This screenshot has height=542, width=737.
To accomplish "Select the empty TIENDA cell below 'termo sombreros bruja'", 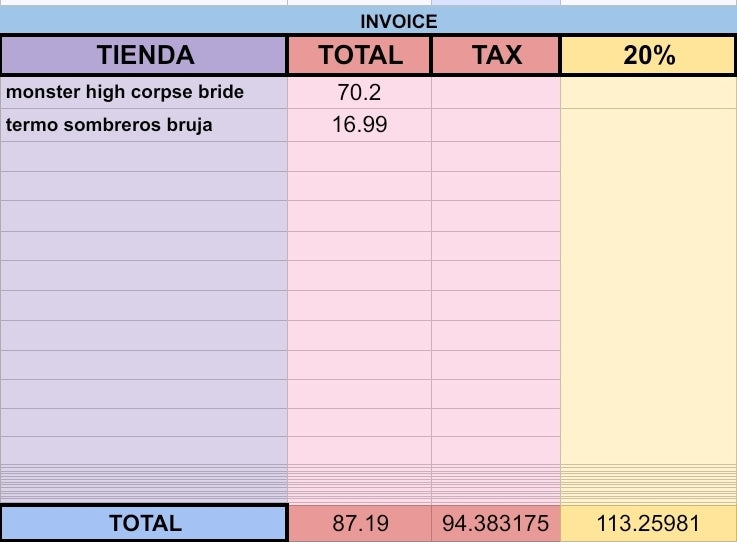I will (144, 157).
